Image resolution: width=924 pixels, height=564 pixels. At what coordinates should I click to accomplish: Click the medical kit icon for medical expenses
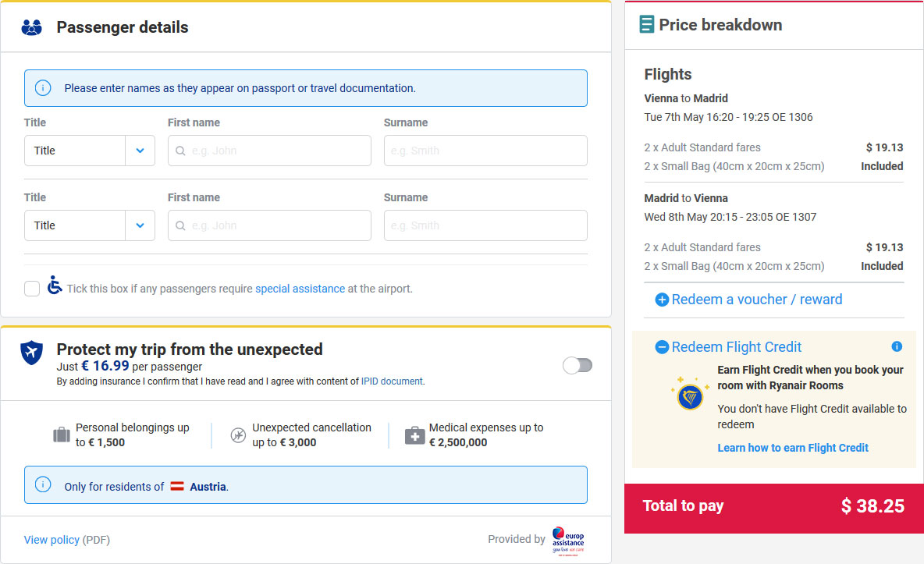(x=415, y=435)
